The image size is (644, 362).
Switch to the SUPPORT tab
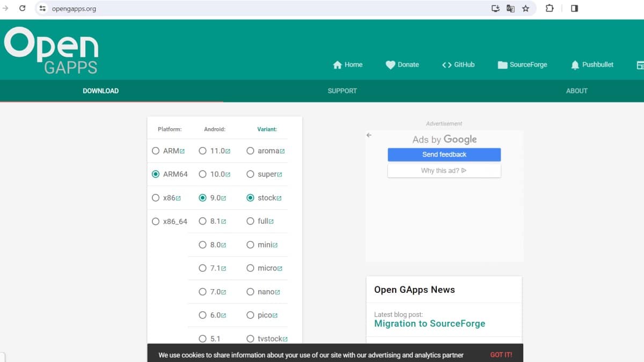(x=342, y=91)
